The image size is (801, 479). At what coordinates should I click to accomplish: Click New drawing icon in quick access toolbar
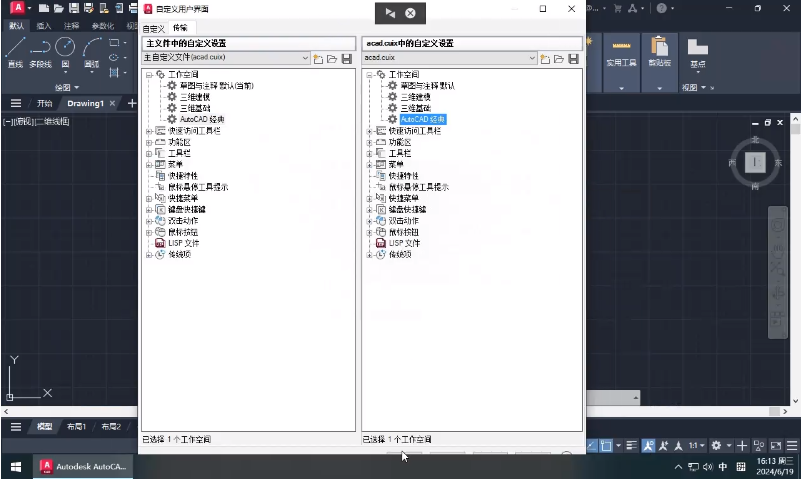(44, 8)
